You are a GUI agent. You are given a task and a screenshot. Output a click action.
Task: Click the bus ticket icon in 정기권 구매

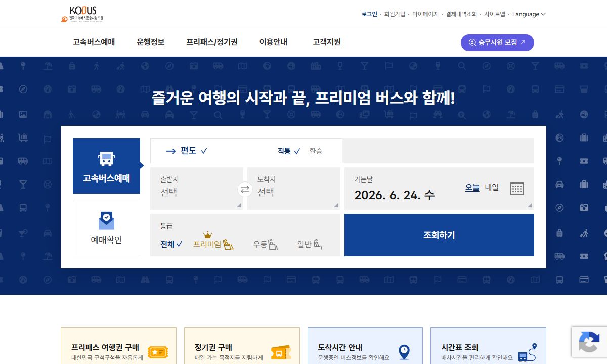281,352
